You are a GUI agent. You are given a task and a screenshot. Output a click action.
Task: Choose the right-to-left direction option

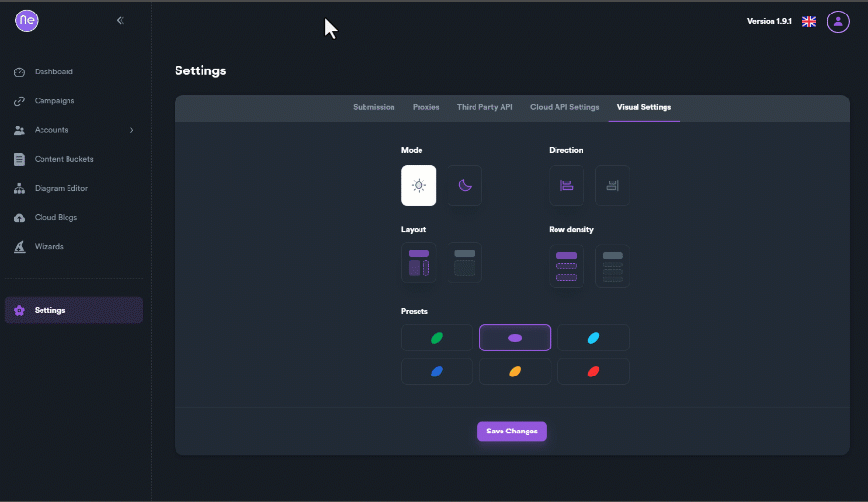click(612, 185)
